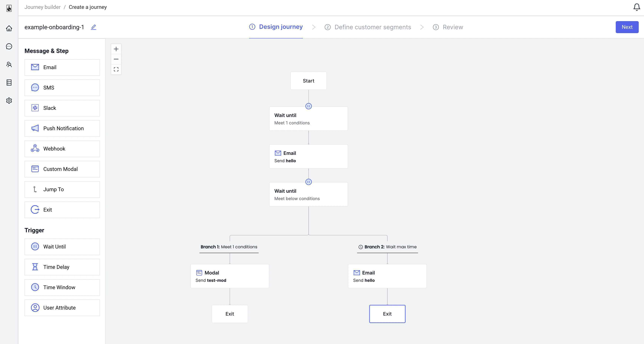This screenshot has height=344, width=644.
Task: Go to Home from sidebar icon
Action: [9, 28]
